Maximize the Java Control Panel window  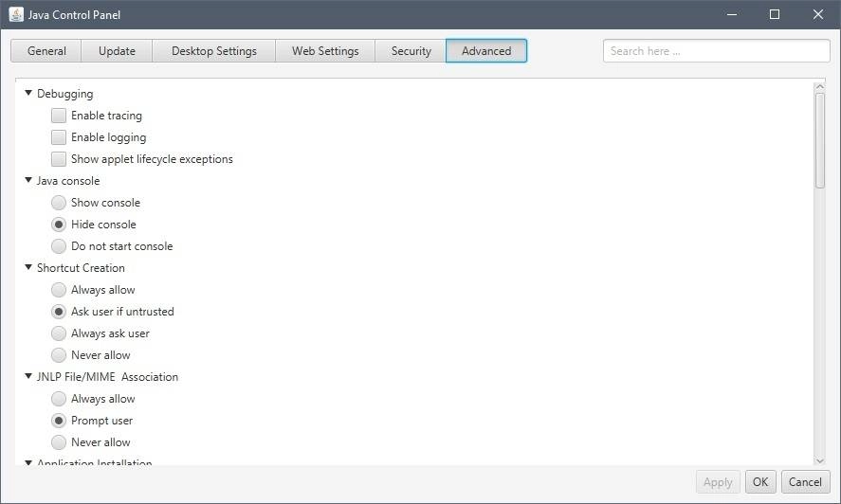tap(775, 14)
